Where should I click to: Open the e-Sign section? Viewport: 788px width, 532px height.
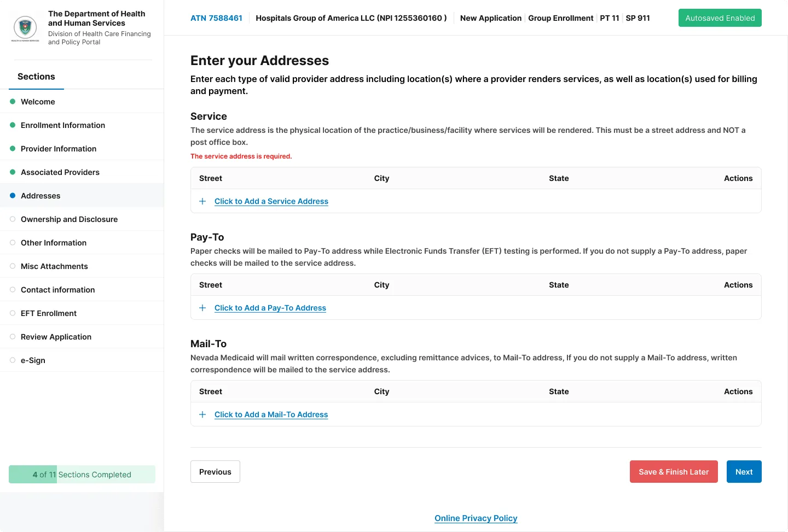pyautogui.click(x=82, y=360)
